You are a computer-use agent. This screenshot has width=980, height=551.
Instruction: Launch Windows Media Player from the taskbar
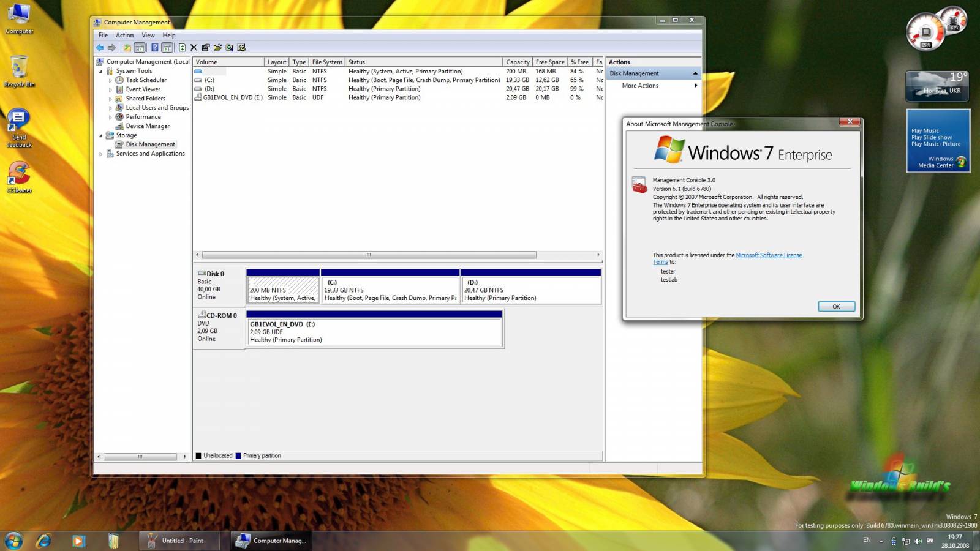pos(78,541)
